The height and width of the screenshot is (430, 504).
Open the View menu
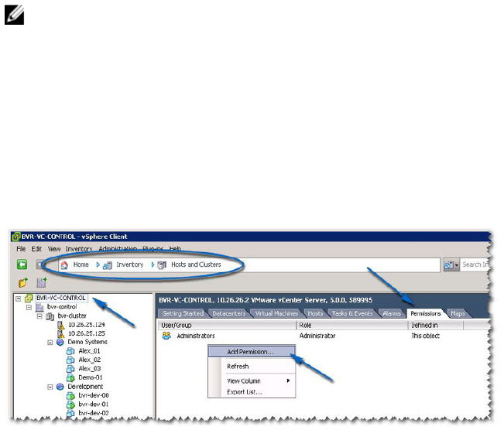[54, 249]
